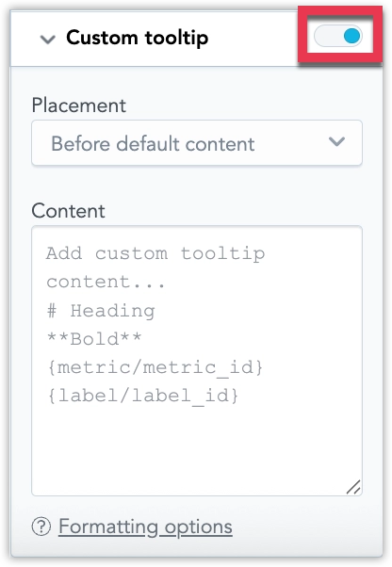
Task: Click the '{metric/metric_id}' placeholder text
Action: (155, 367)
